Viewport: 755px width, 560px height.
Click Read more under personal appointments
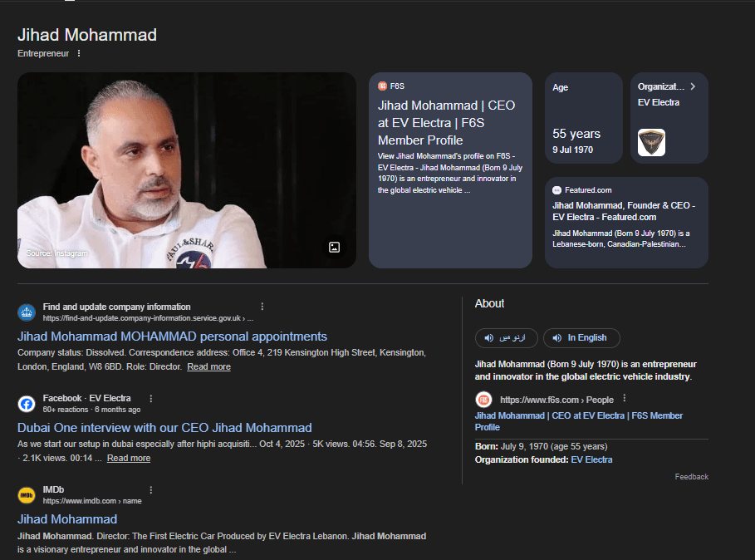[x=208, y=366]
